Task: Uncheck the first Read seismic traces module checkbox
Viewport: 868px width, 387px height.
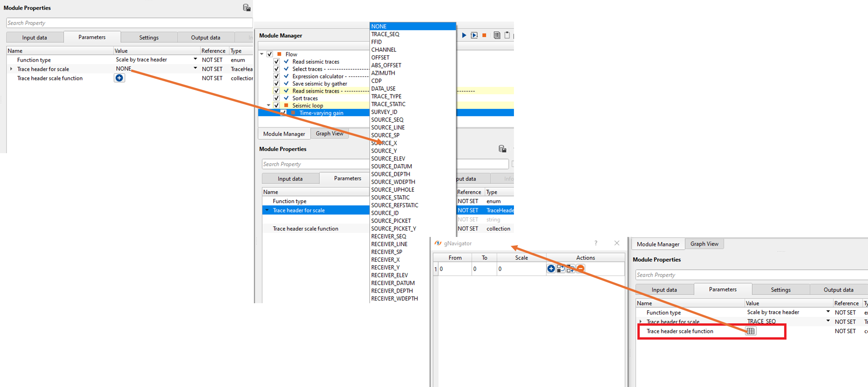Action: pyautogui.click(x=277, y=61)
